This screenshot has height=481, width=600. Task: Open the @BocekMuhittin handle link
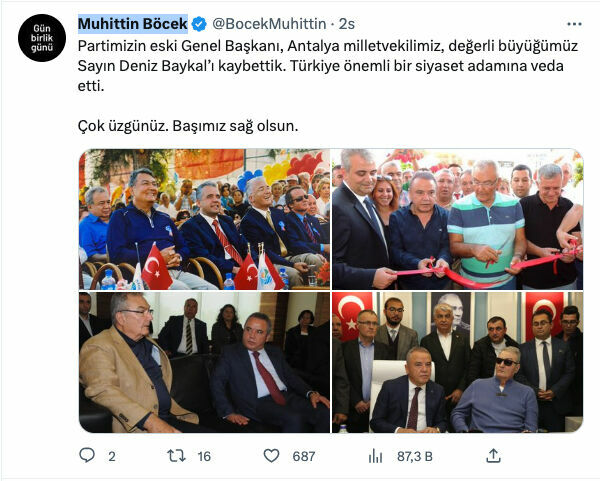(269, 24)
